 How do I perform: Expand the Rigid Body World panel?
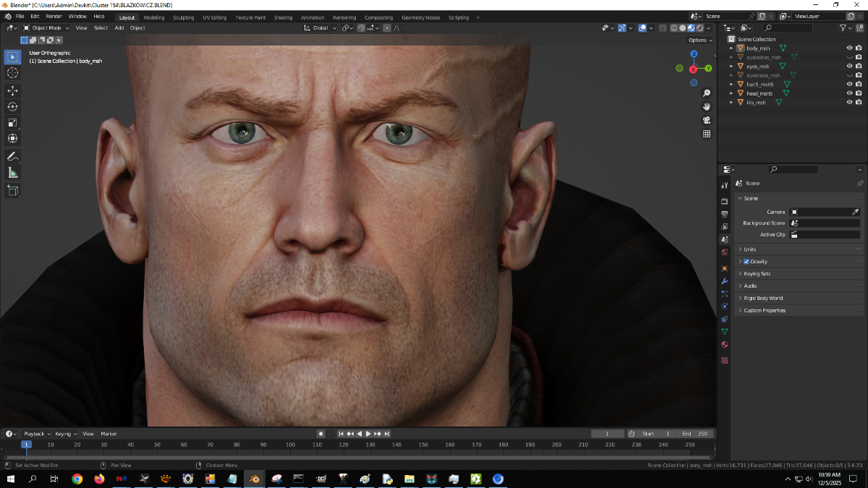[763, 298]
